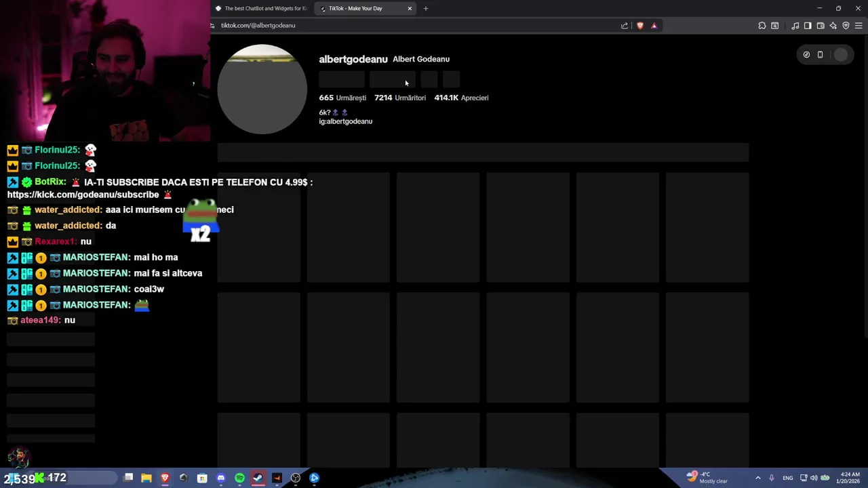Image resolution: width=868 pixels, height=488 pixels.
Task: Click ateea149 username in chat
Action: [x=41, y=320]
